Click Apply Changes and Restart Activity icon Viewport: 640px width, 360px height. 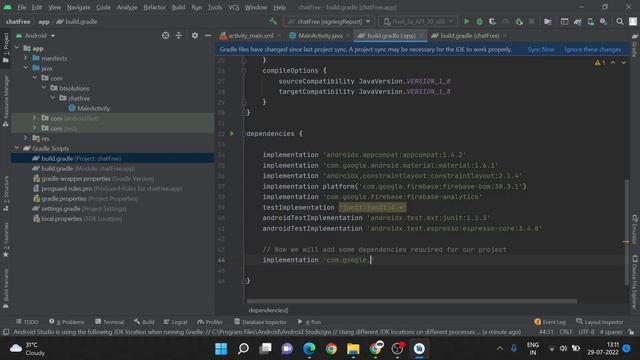point(519,21)
